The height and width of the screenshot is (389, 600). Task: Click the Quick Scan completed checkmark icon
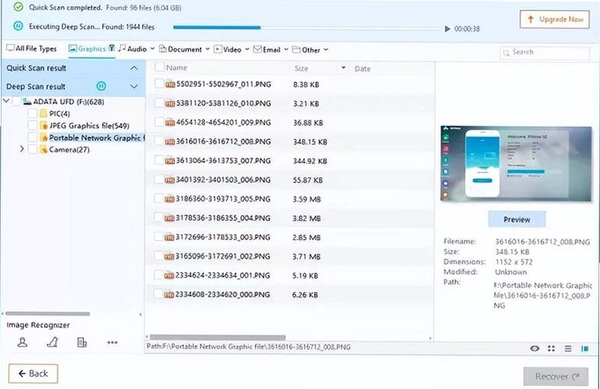coord(18,7)
